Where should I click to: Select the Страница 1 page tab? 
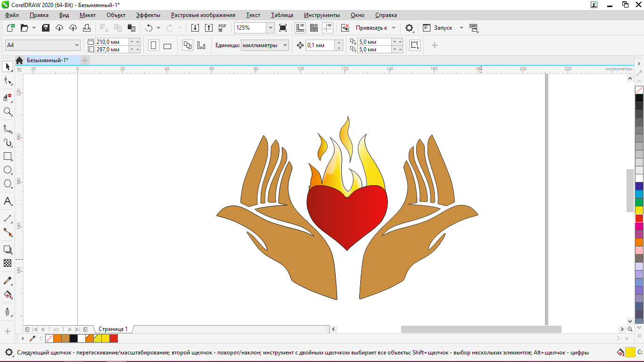[x=113, y=329]
